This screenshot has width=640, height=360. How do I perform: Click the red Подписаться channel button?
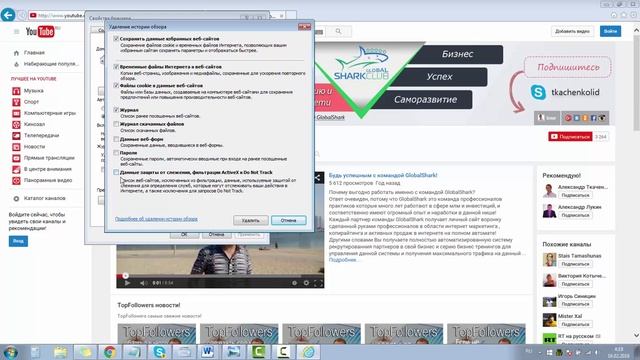(570, 137)
